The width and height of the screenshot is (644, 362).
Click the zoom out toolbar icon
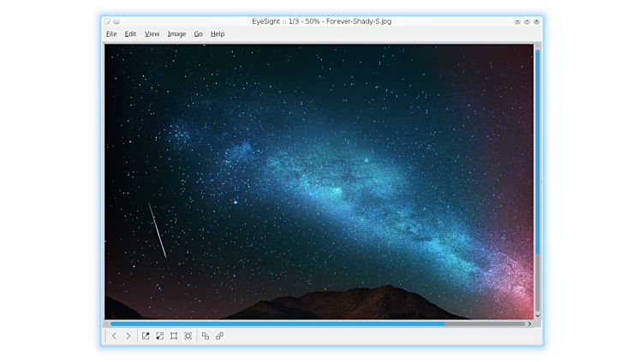[159, 336]
